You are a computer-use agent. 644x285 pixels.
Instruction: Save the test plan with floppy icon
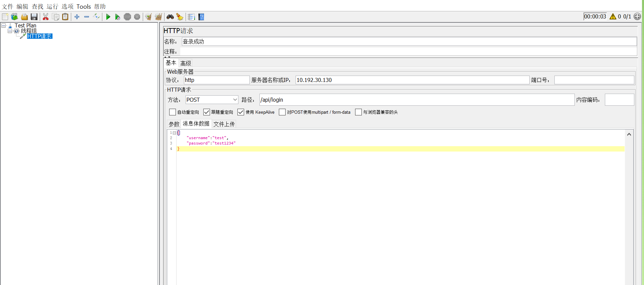click(34, 17)
